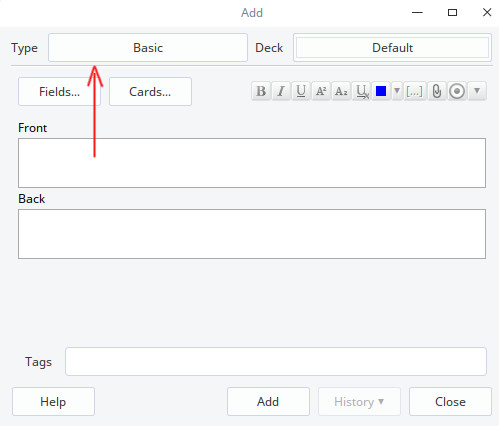499x426 pixels.
Task: Toggle italic formatting
Action: click(x=281, y=91)
